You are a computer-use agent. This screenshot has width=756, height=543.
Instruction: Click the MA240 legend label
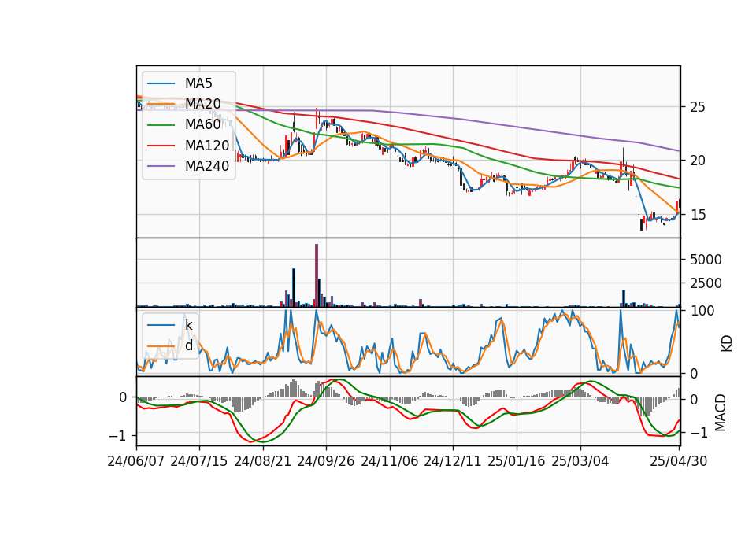tap(207, 166)
